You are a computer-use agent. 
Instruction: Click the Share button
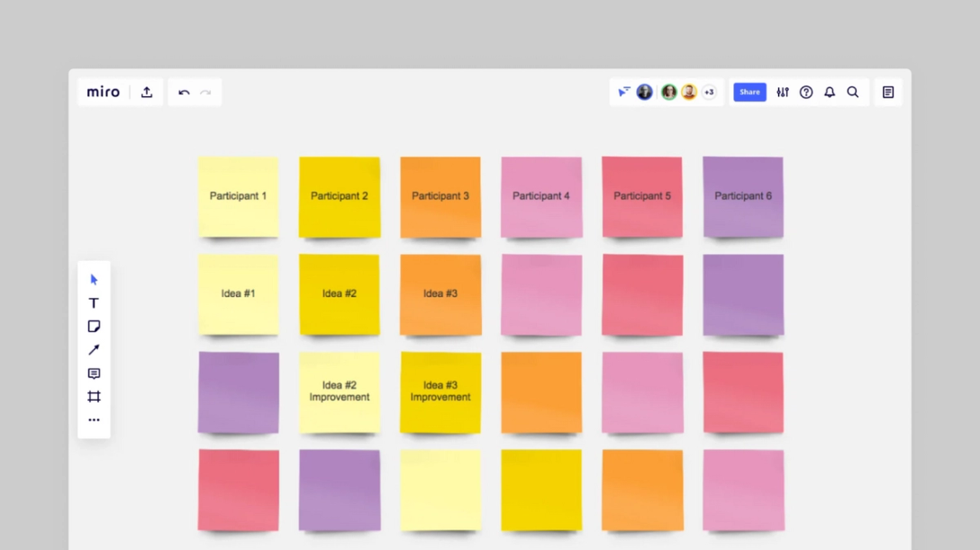(x=749, y=92)
